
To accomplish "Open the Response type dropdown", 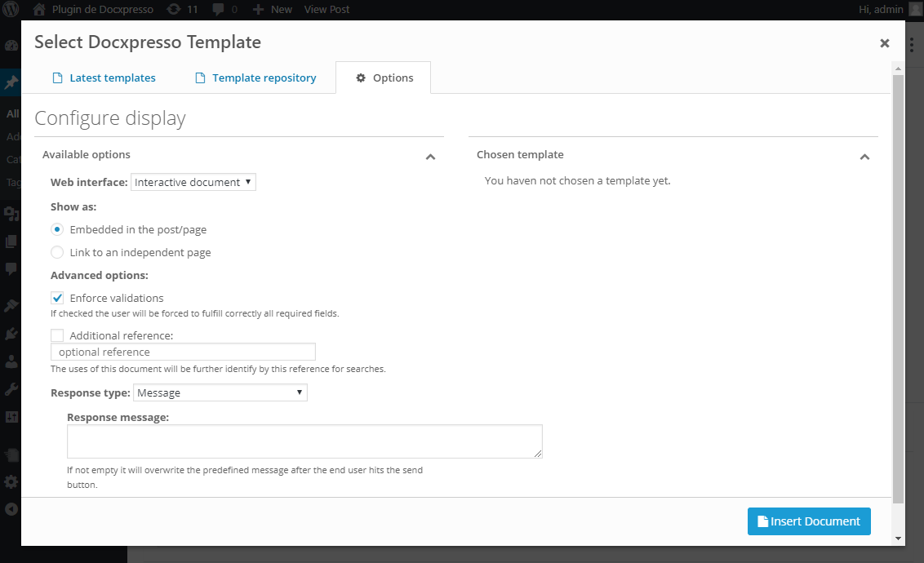I will (220, 392).
